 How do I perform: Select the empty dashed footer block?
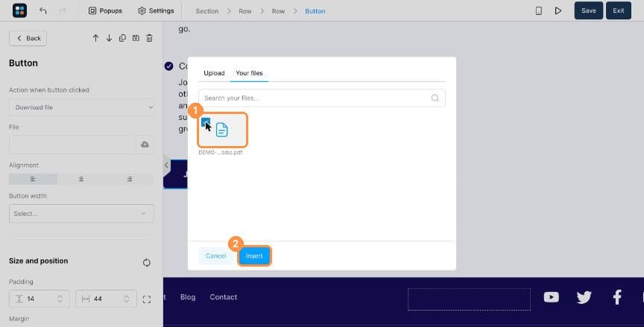469,299
